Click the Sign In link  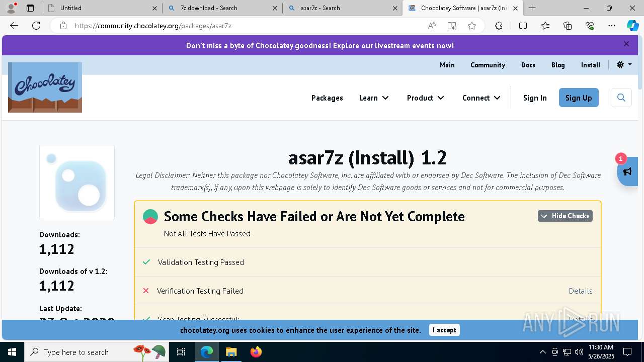(535, 98)
